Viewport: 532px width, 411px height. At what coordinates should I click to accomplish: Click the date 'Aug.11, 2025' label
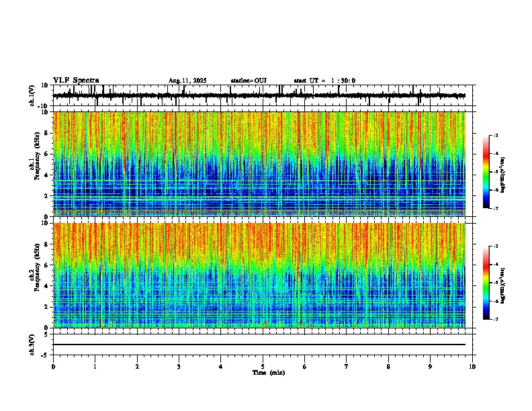point(187,81)
